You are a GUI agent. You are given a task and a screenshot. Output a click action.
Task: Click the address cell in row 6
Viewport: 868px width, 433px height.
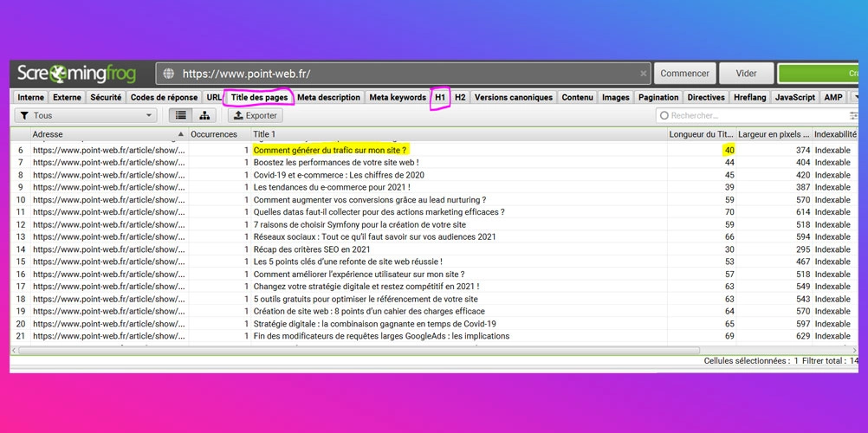[109, 150]
